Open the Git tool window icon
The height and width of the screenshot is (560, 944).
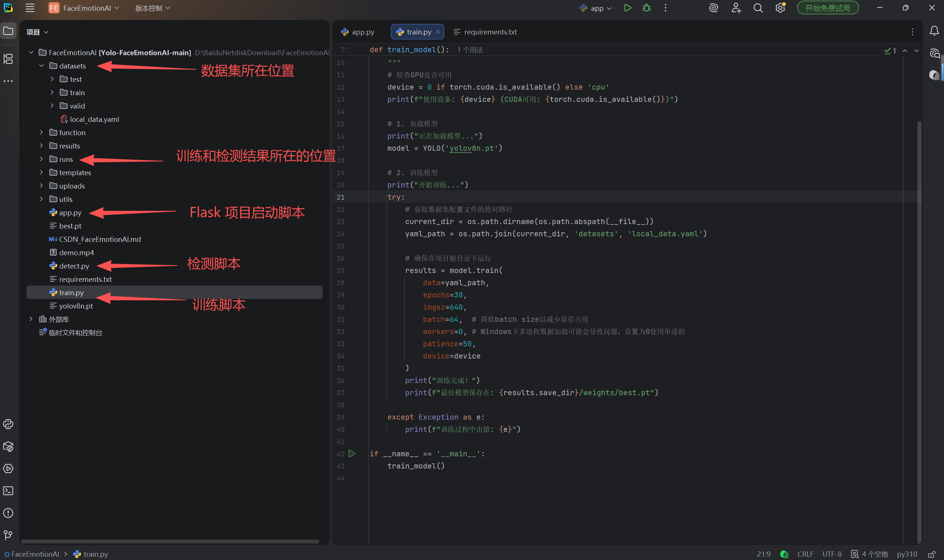(x=8, y=535)
